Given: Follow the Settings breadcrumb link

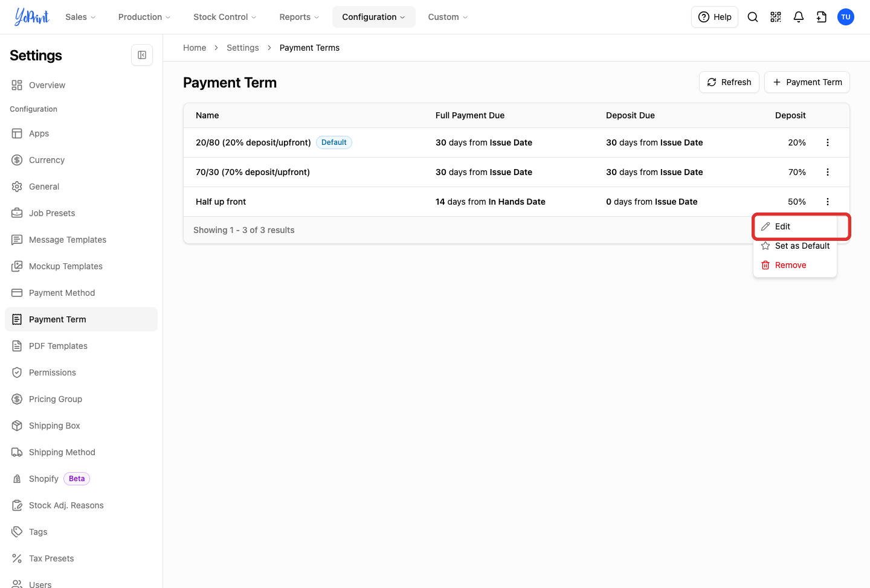Looking at the screenshot, I should click(x=243, y=48).
